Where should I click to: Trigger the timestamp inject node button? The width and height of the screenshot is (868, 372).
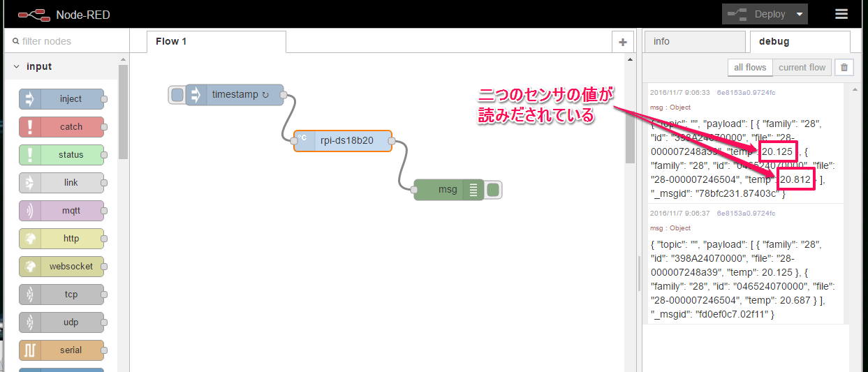pos(177,94)
